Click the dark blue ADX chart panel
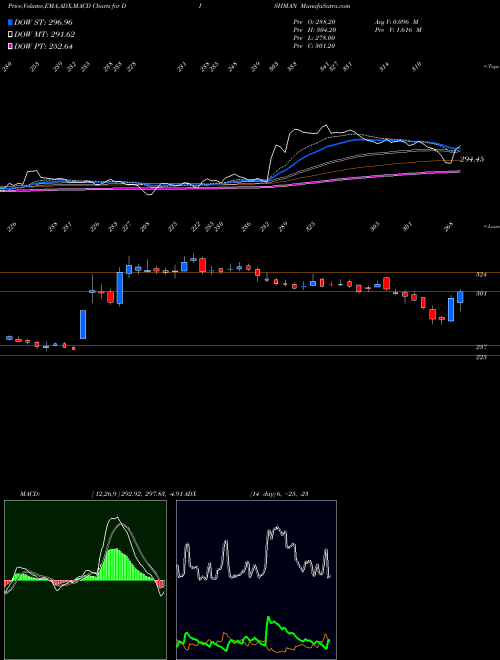This screenshot has width=500, height=660. [256, 580]
